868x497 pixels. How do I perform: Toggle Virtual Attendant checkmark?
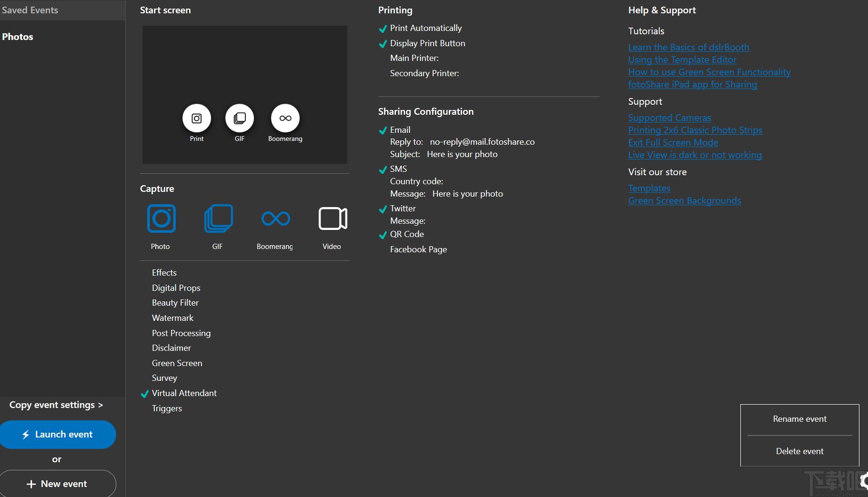pos(145,394)
